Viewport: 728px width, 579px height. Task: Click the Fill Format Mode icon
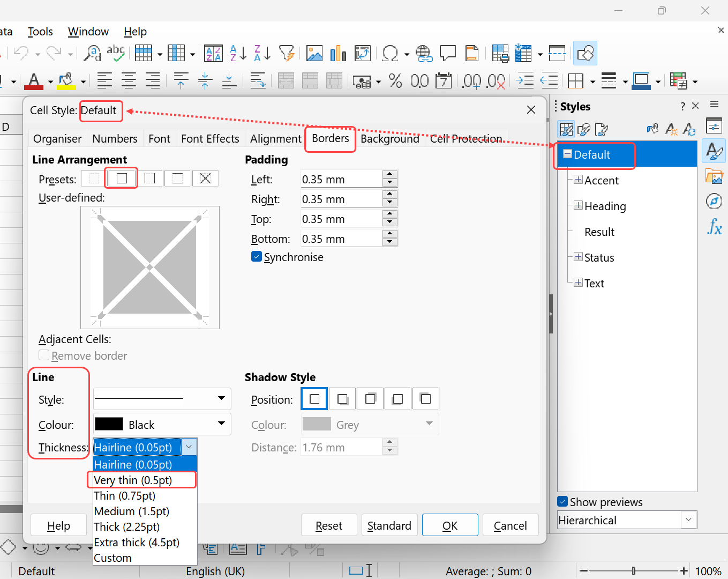pyautogui.click(x=653, y=129)
